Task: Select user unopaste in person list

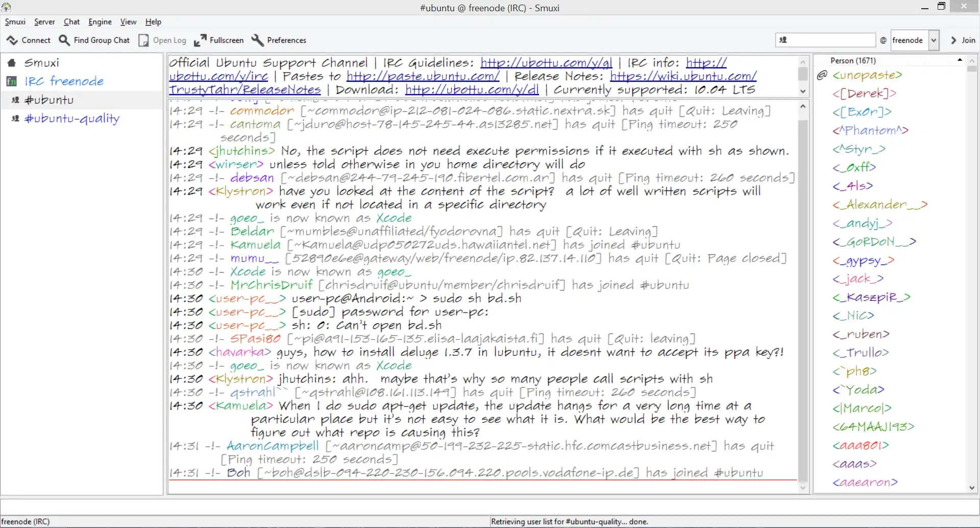Action: click(867, 76)
